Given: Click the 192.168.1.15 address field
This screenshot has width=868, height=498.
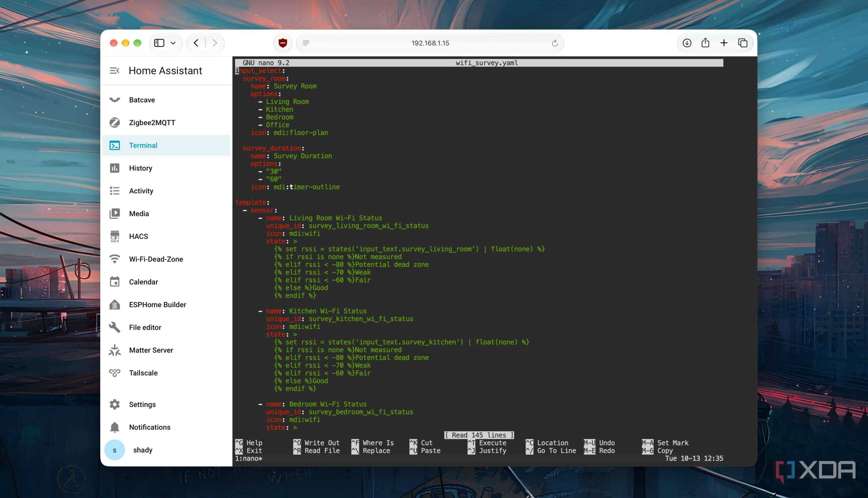Looking at the screenshot, I should pos(430,43).
